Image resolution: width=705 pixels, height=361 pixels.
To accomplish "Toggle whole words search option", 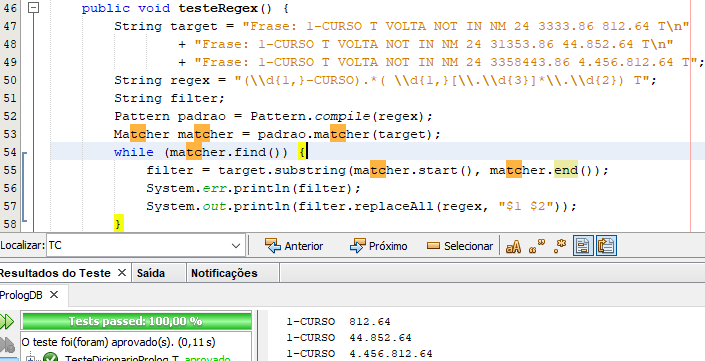I will pos(537,246).
